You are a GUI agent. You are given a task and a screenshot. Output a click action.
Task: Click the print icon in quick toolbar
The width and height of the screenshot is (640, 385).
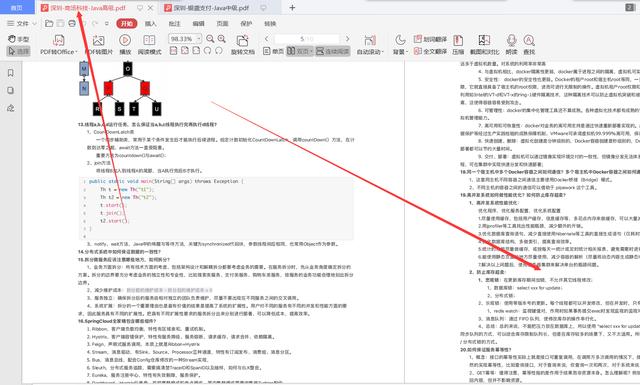72,23
